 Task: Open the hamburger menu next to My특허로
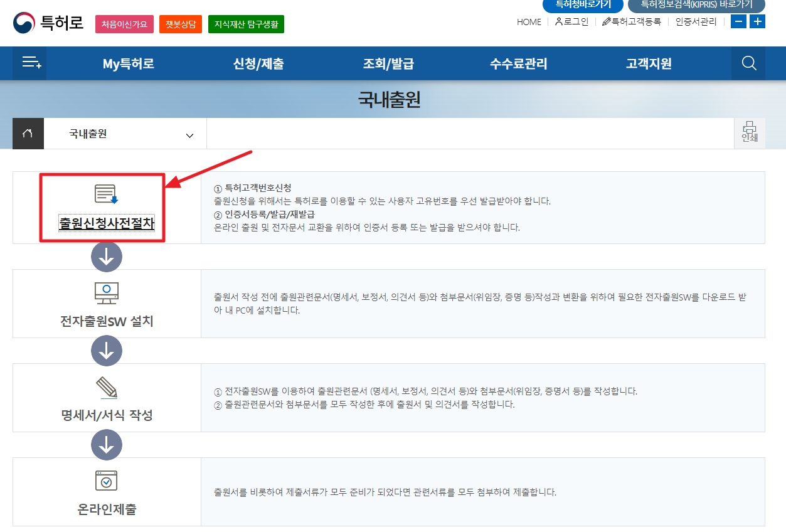[29, 63]
